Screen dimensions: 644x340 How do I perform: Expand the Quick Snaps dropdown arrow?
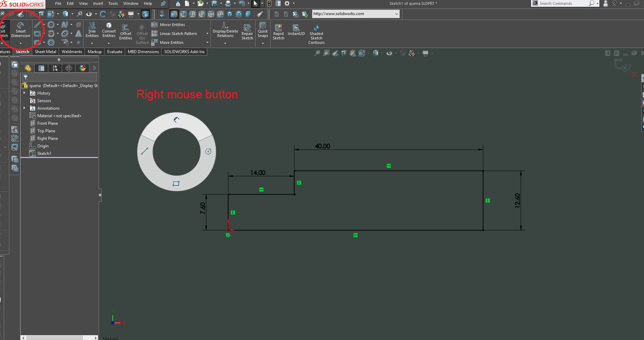point(263,43)
